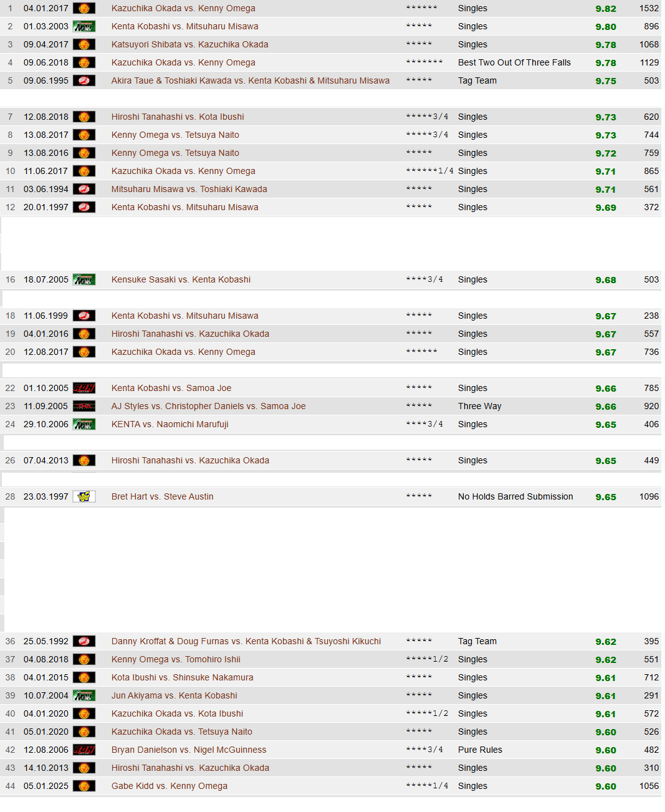Open the Taue & Kawada vs. Kobashi & Misawa match
The width and height of the screenshot is (665, 812).
coord(251,80)
